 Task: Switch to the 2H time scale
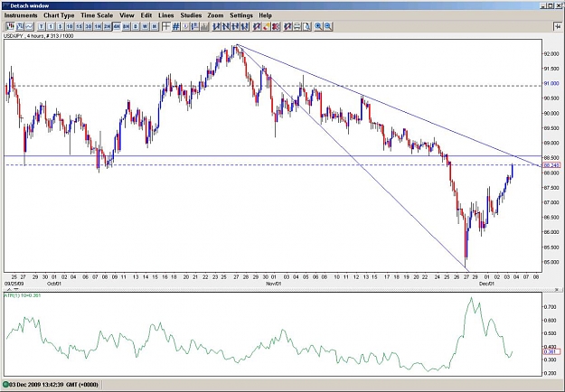(x=107, y=26)
